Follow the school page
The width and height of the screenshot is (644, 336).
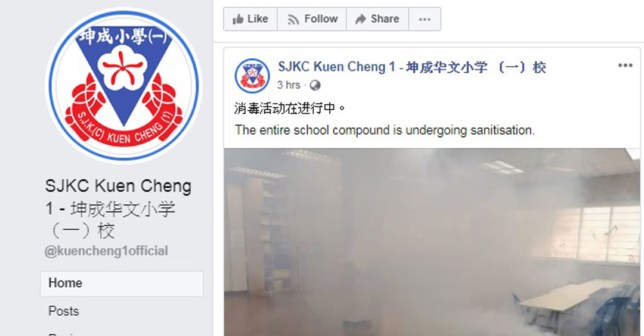point(312,19)
